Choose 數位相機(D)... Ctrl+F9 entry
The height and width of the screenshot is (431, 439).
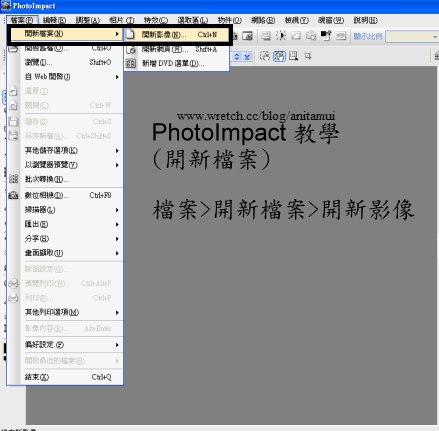click(65, 195)
